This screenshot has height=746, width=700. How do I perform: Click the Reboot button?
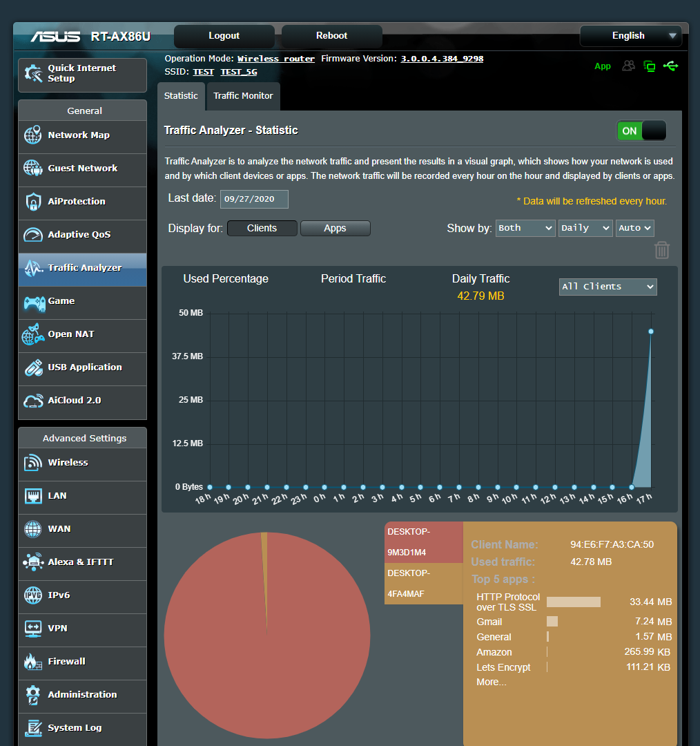pyautogui.click(x=331, y=35)
